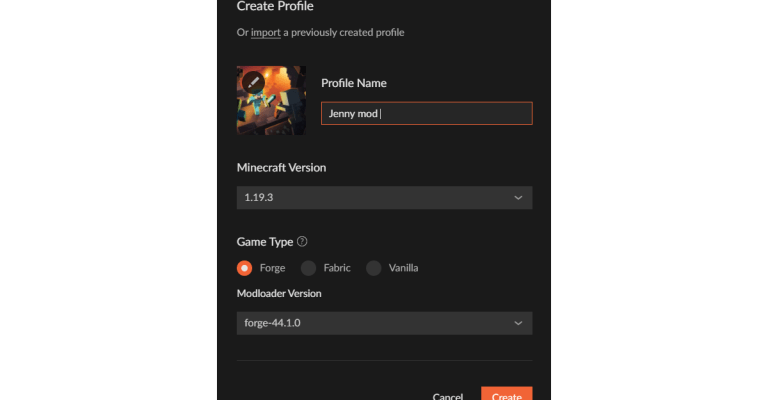
Task: Expand the forge-44.1.0 modloader dropdown
Action: [x=384, y=323]
